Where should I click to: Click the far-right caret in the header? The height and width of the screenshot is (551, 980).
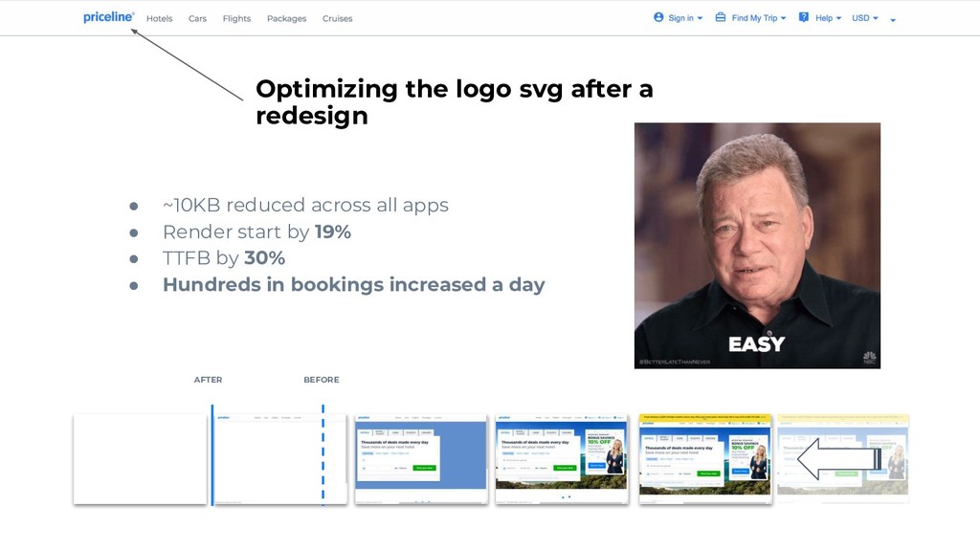click(x=893, y=21)
